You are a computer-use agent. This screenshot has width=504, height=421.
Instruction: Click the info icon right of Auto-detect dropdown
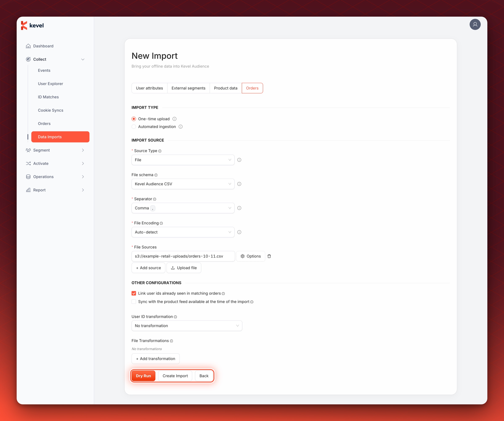(239, 232)
